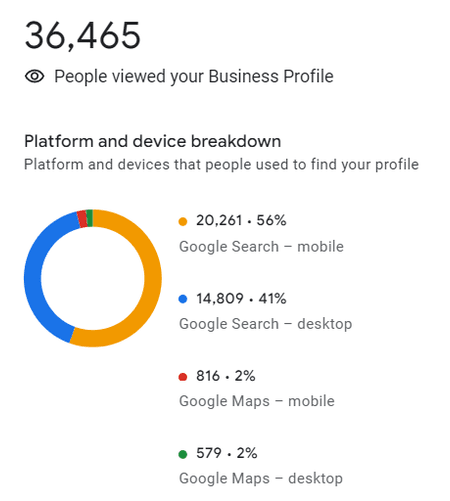Click the '14,809 · 41%' value

[x=241, y=299]
